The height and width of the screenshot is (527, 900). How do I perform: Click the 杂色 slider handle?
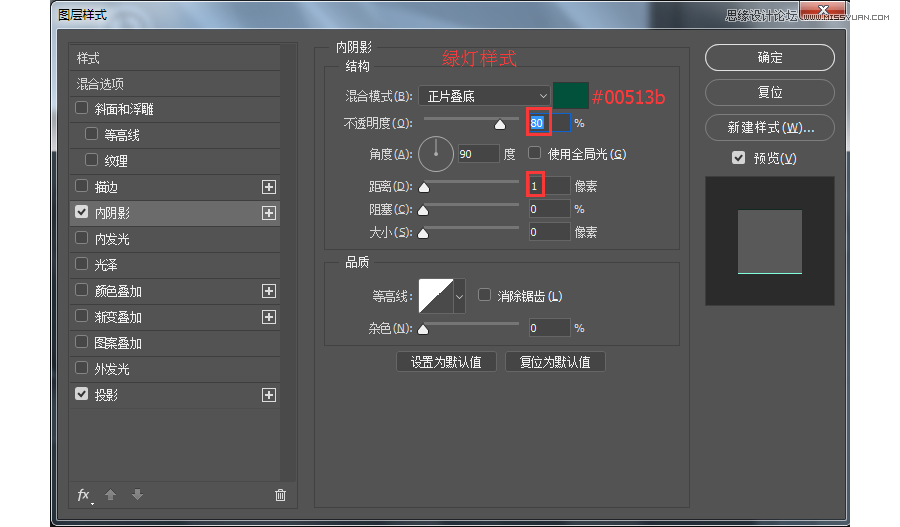(x=423, y=330)
